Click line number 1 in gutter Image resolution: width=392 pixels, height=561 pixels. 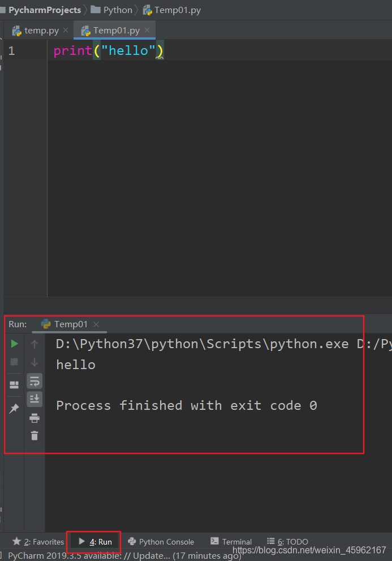coord(11,51)
